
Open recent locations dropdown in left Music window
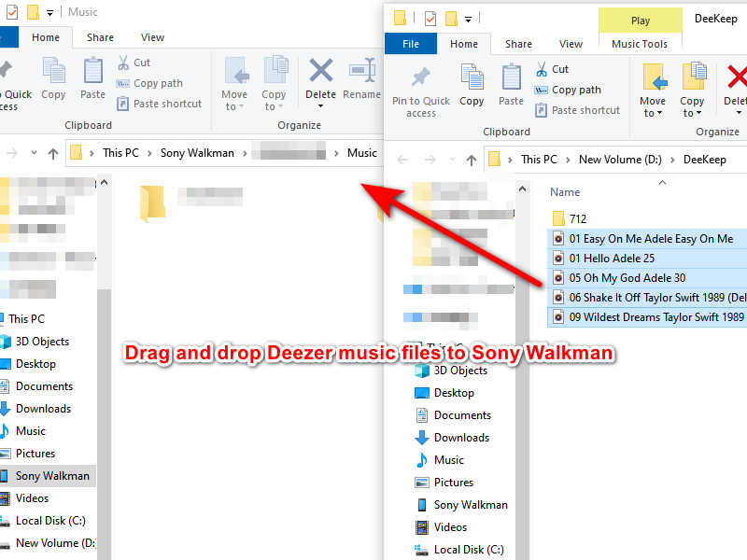pos(34,153)
